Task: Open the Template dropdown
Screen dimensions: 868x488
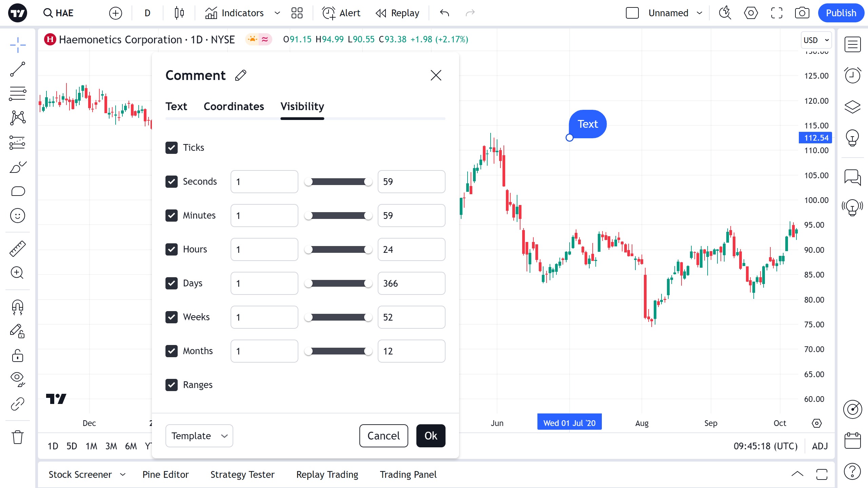Action: pos(199,436)
